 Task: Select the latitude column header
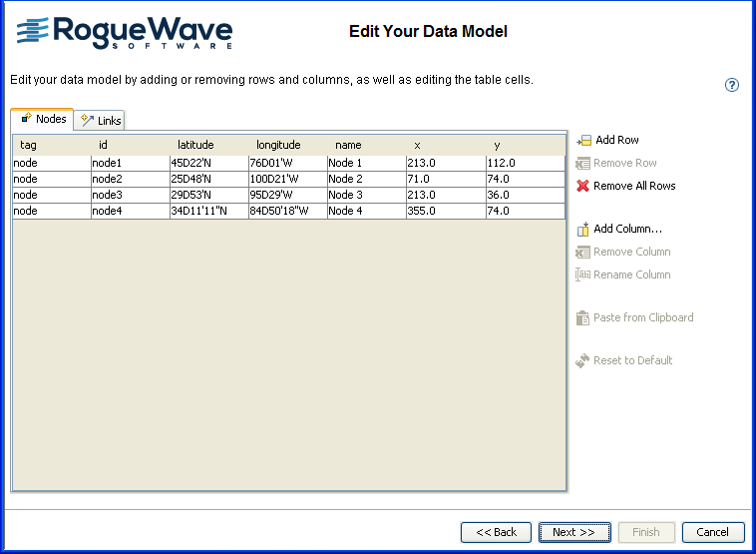195,146
